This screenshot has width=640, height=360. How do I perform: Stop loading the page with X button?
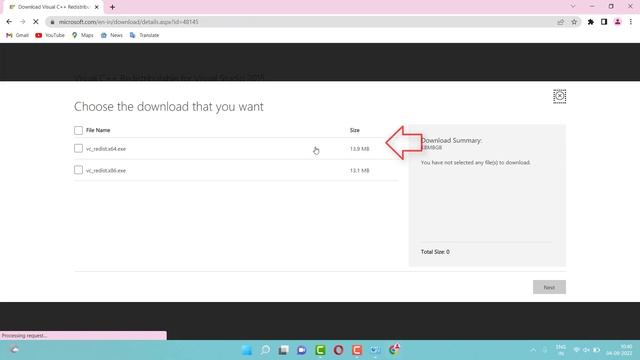tap(36, 22)
